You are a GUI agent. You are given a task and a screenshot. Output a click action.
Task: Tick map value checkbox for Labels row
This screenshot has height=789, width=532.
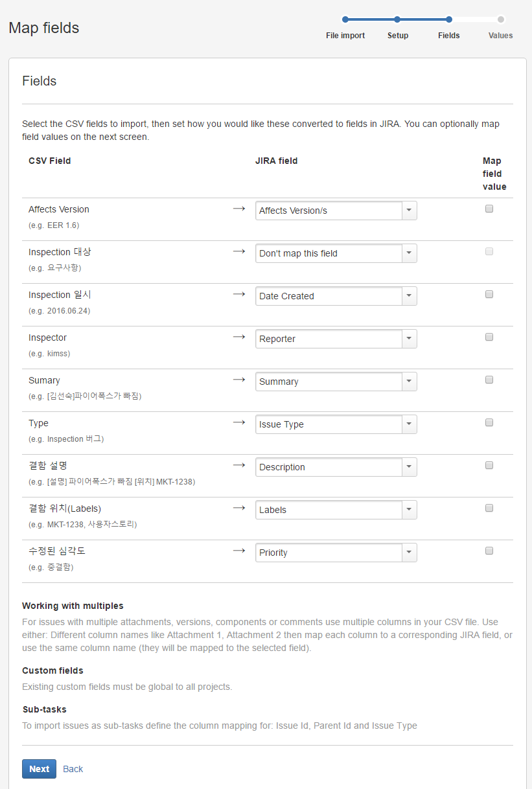pos(489,508)
